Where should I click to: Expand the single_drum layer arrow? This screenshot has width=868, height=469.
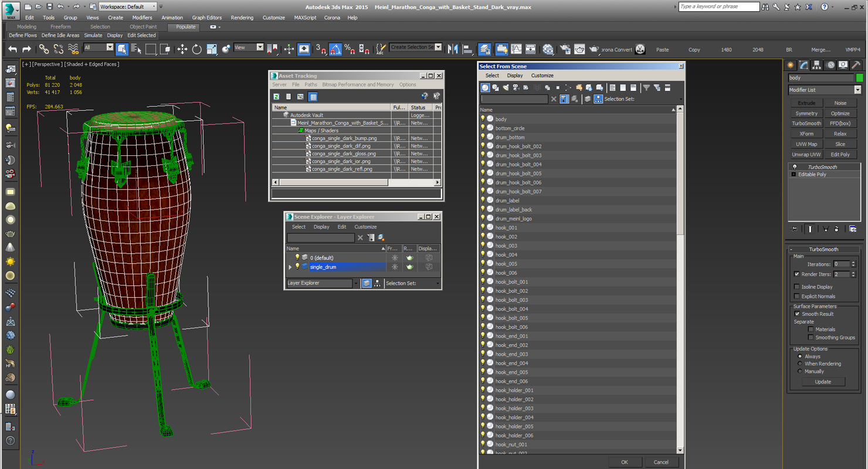(x=290, y=267)
